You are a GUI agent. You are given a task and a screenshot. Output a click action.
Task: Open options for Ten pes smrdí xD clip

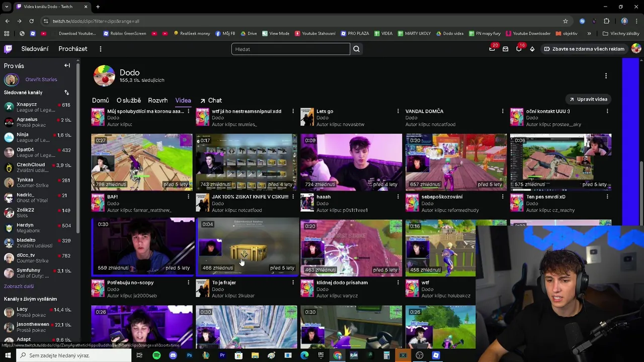[607, 197]
